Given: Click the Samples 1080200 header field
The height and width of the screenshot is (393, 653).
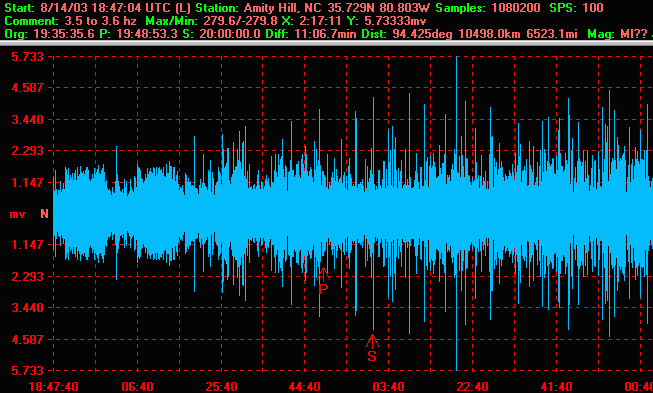Looking at the screenshot, I should 488,7.
